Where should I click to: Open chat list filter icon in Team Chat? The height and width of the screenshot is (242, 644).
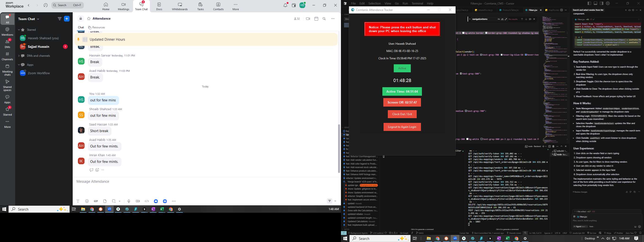pyautogui.click(x=59, y=19)
